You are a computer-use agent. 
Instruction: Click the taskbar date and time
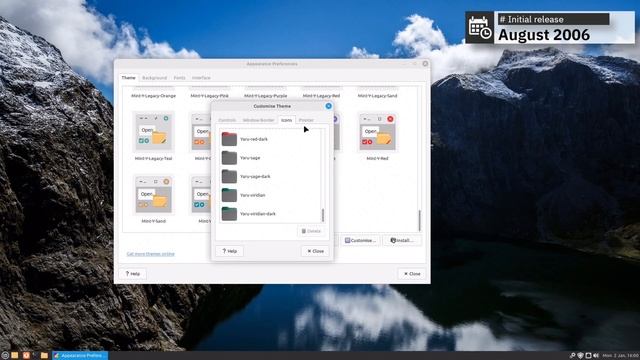(621, 356)
